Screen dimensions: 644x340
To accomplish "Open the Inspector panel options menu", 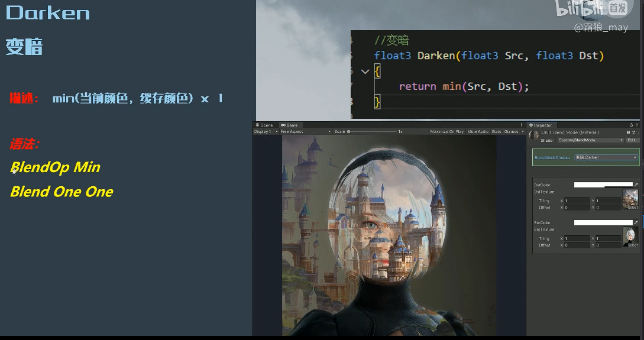I will [x=637, y=125].
